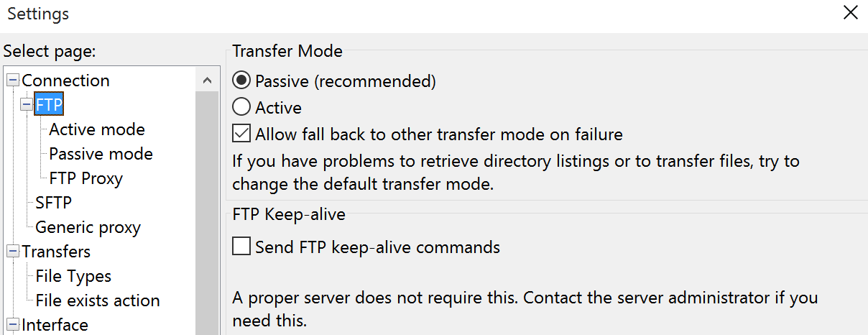Viewport: 868px width, 335px height.
Task: Open the Generic proxy page
Action: (88, 227)
